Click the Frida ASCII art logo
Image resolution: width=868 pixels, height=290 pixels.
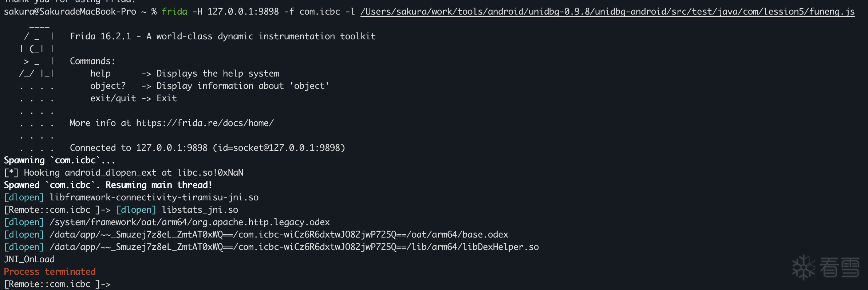(x=37, y=55)
